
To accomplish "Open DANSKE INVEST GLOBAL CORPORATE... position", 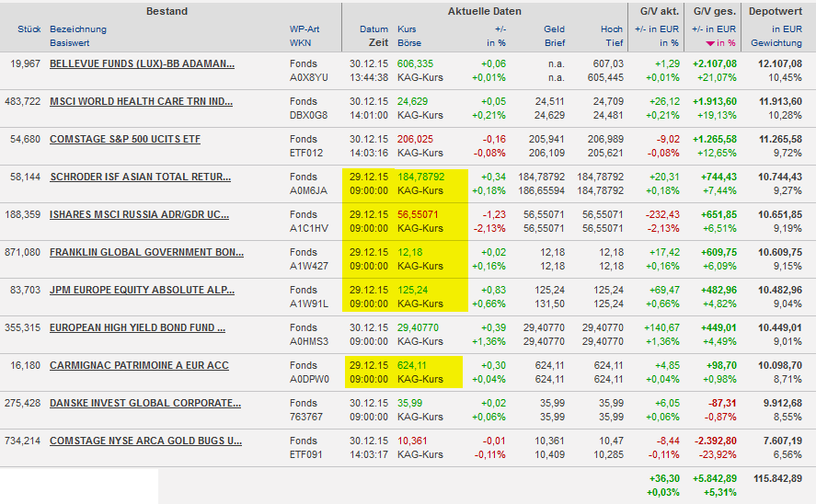I will tap(144, 403).
